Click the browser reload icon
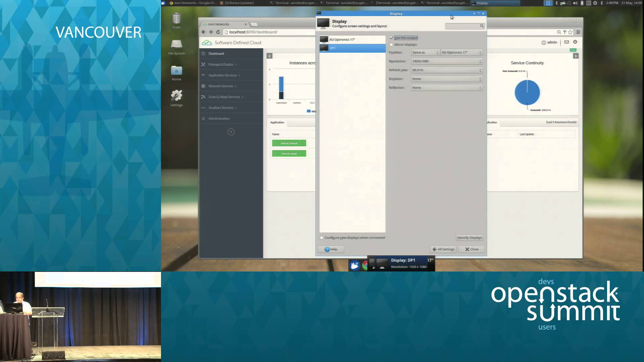 point(218,32)
